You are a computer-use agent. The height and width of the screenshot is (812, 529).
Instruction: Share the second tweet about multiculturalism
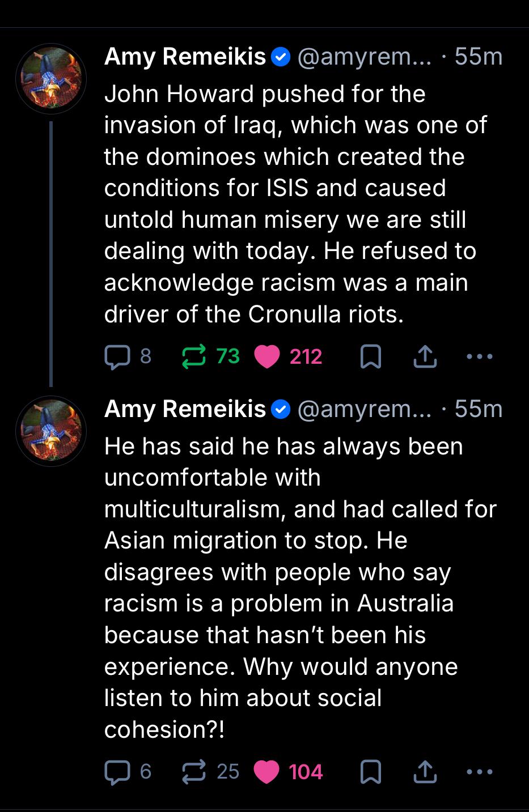(x=425, y=772)
